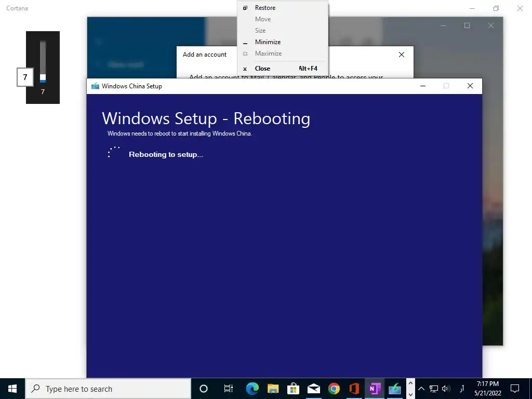Click the 'Windows Setup - Rebooting' heading

(206, 118)
